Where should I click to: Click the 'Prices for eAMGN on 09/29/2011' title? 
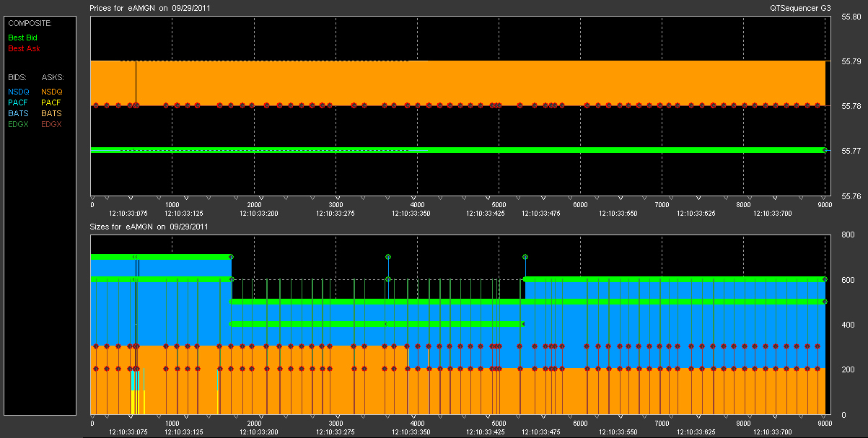[x=150, y=8]
